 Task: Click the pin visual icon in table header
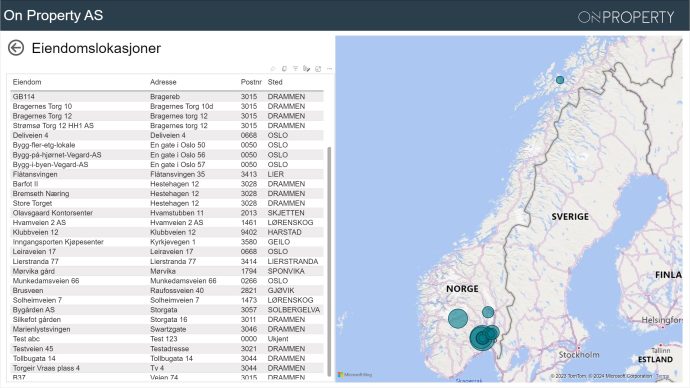[273, 69]
